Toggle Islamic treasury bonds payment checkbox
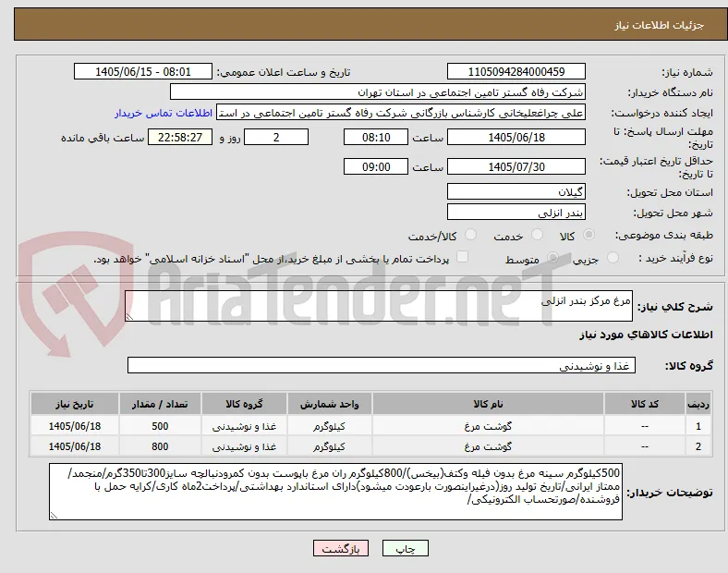 tap(462, 257)
